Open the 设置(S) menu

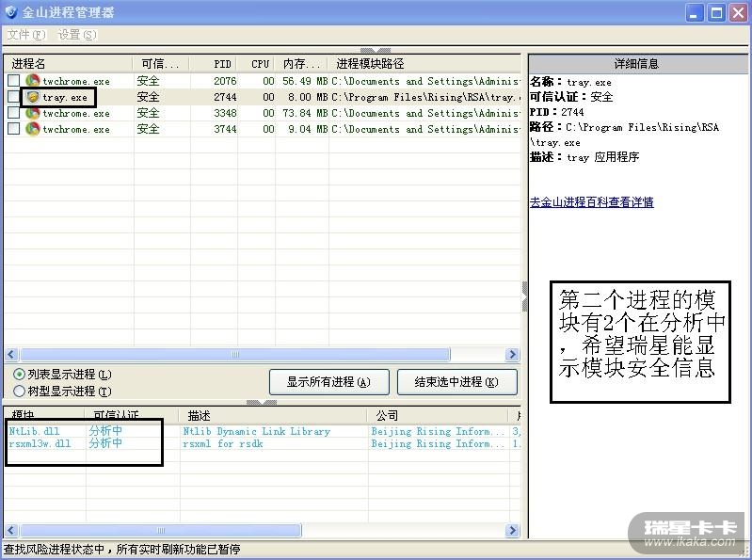77,35
